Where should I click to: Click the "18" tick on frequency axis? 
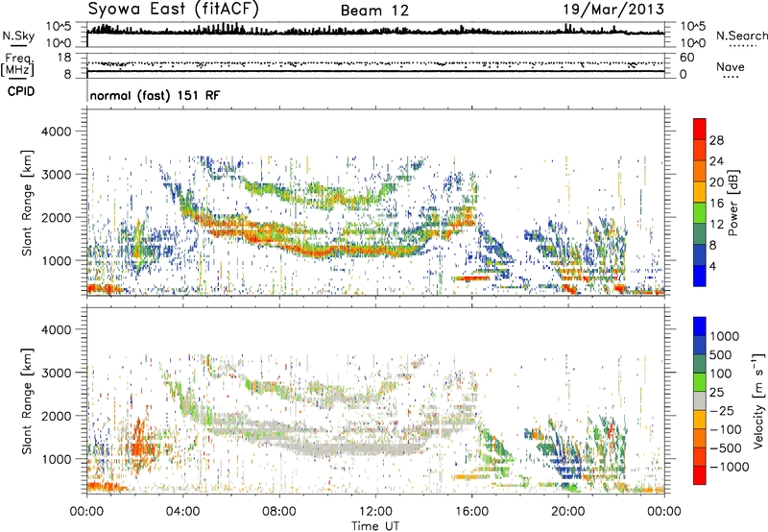click(x=63, y=58)
